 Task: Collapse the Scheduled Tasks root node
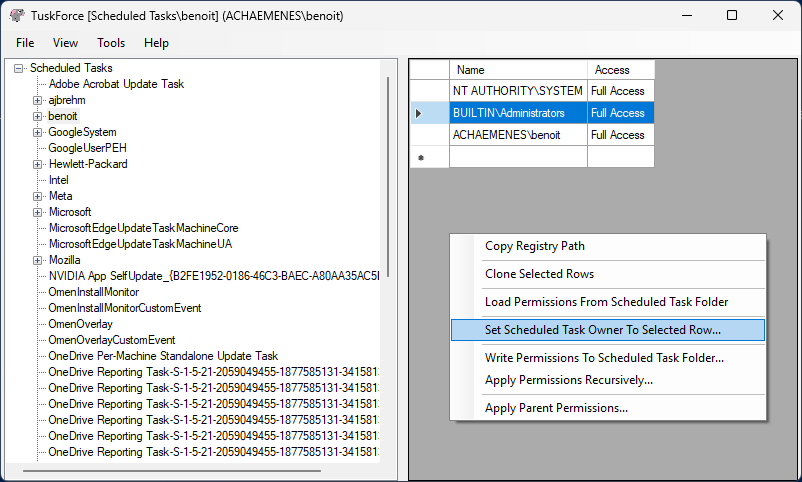tap(18, 68)
